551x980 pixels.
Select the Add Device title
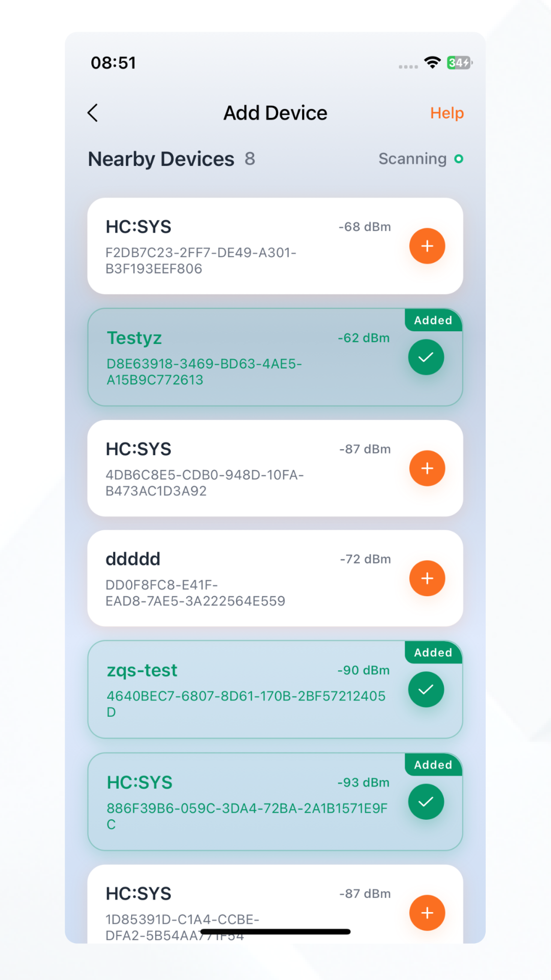(x=275, y=113)
